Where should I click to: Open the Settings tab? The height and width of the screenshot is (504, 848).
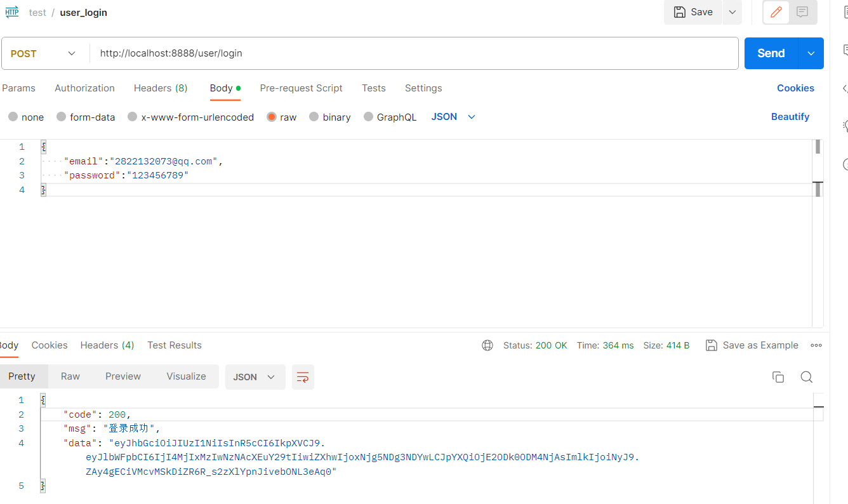(x=423, y=88)
